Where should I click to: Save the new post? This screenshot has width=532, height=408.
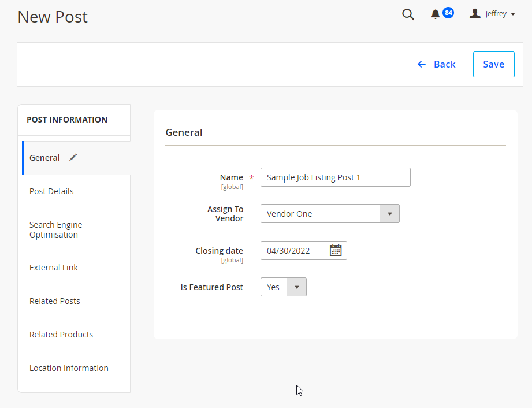click(494, 65)
